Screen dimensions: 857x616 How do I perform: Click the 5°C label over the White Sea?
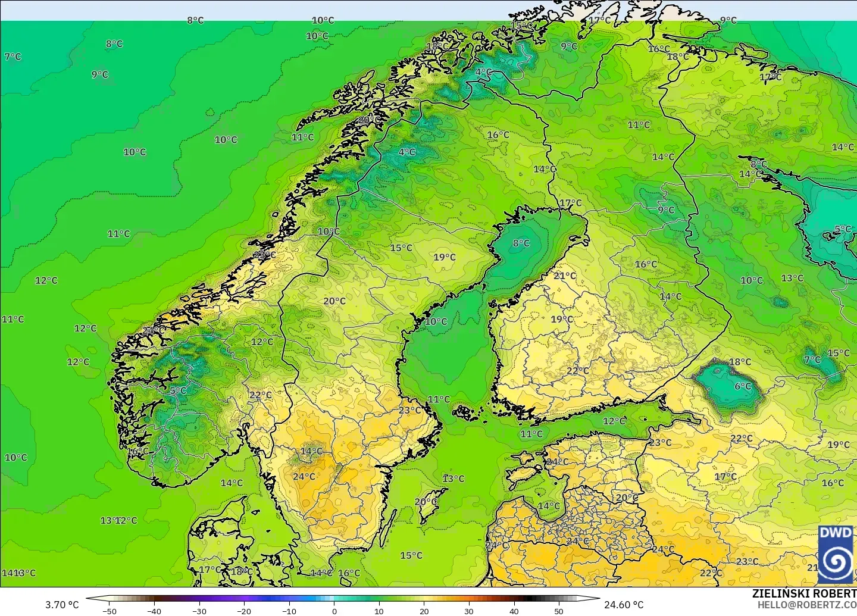(x=843, y=229)
